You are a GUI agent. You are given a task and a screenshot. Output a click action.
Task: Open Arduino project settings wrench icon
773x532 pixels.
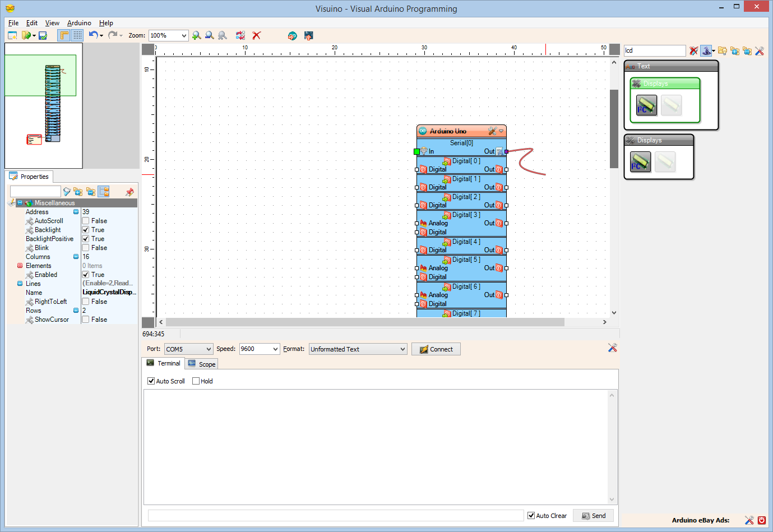(493, 131)
